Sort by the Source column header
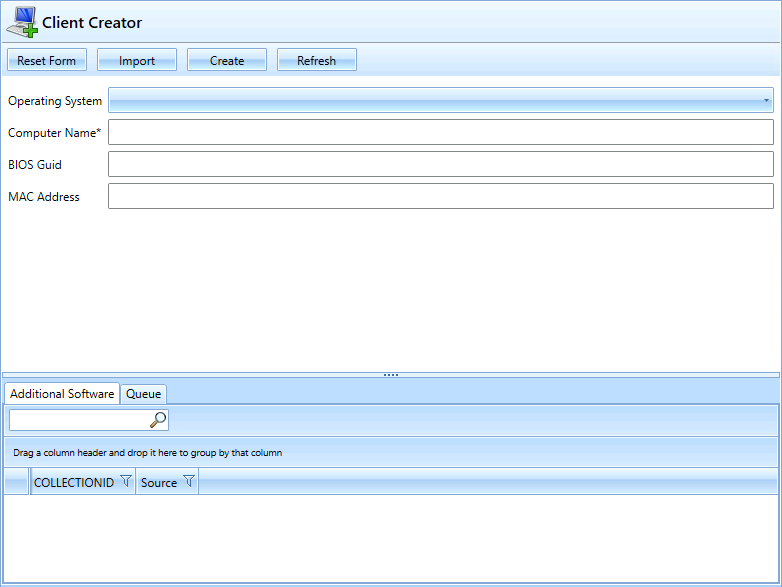 tap(158, 482)
